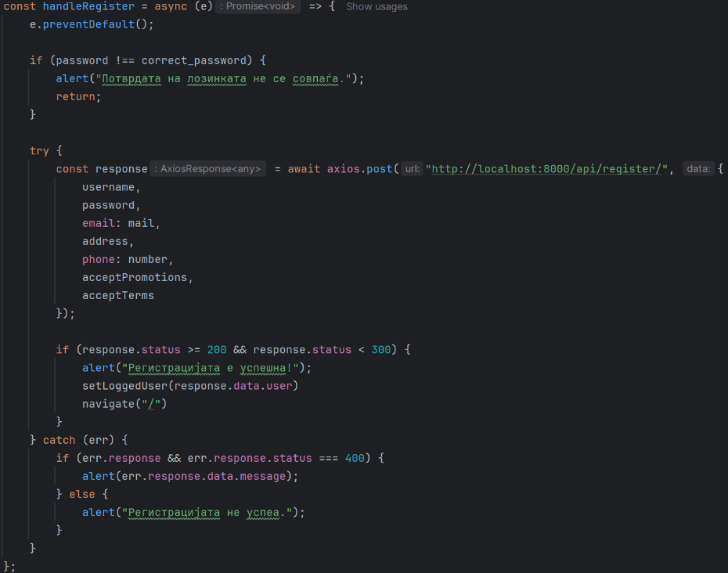
Task: Click the catch keyword
Action: point(59,440)
